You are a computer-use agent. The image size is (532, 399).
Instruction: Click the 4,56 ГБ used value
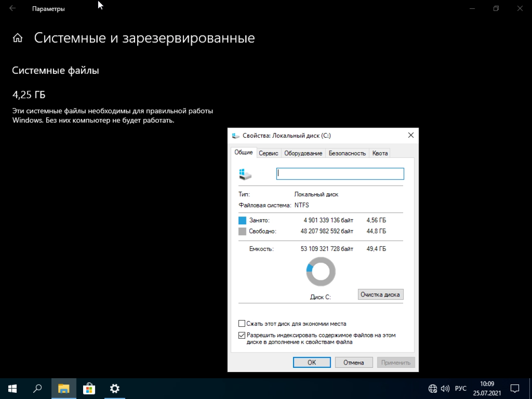coord(376,220)
